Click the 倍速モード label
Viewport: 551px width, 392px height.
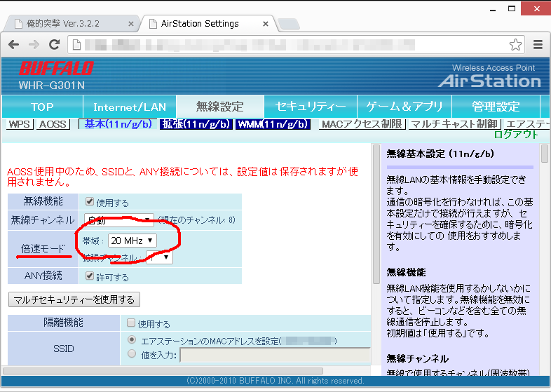pyautogui.click(x=43, y=249)
